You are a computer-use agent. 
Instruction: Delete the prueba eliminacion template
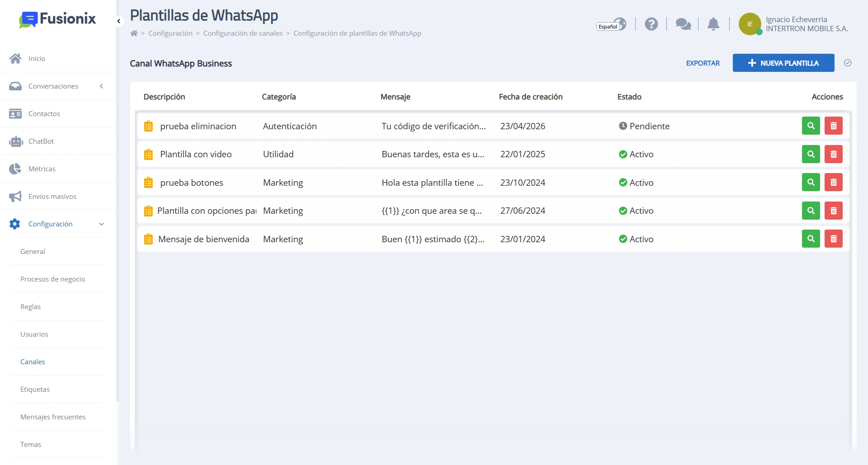[834, 126]
